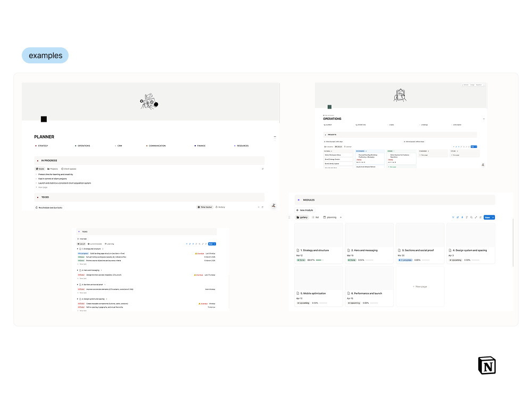This screenshot has width=532, height=399.
Task: Open the RESOURCES link in Planner
Action: click(242, 146)
